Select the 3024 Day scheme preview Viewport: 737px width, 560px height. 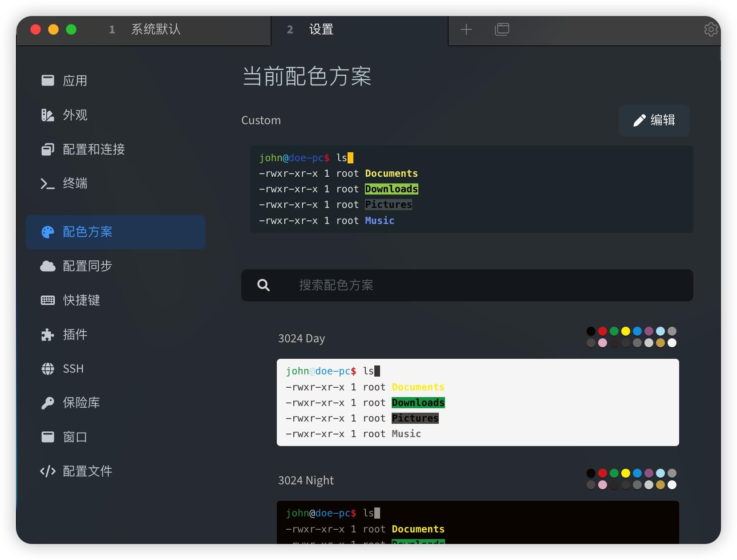pos(478,402)
